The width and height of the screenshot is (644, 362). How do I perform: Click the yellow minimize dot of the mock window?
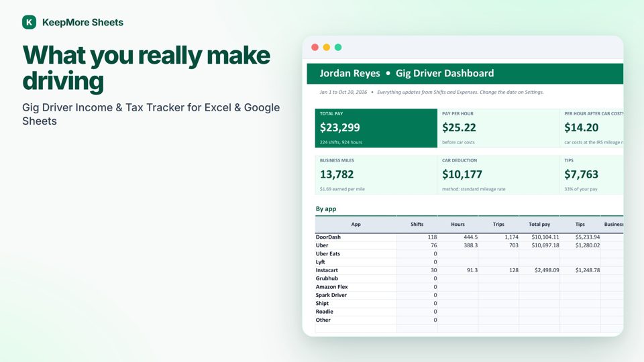pyautogui.click(x=327, y=47)
